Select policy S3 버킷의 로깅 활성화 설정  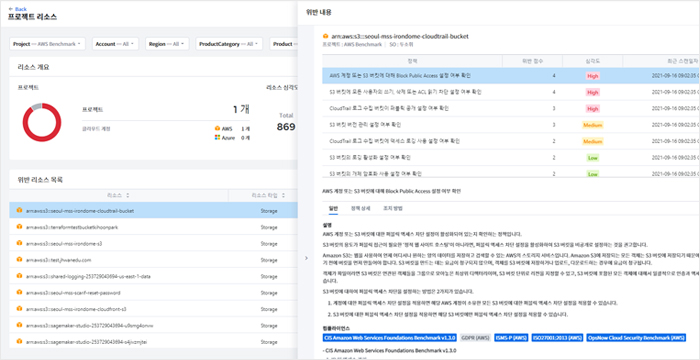(511, 158)
